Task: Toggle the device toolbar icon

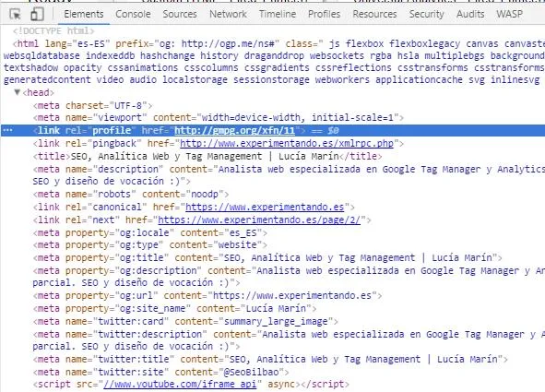Action: click(x=37, y=14)
